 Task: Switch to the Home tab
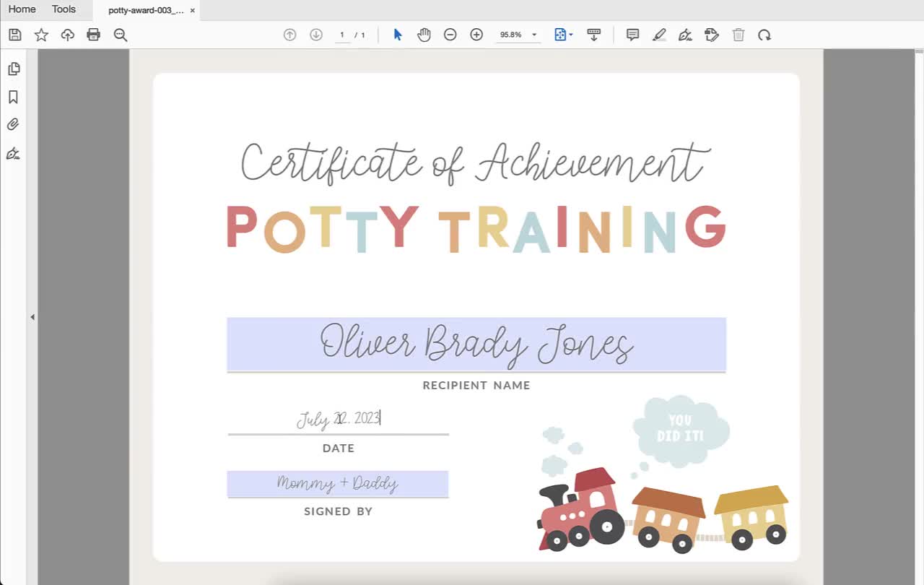click(x=21, y=9)
